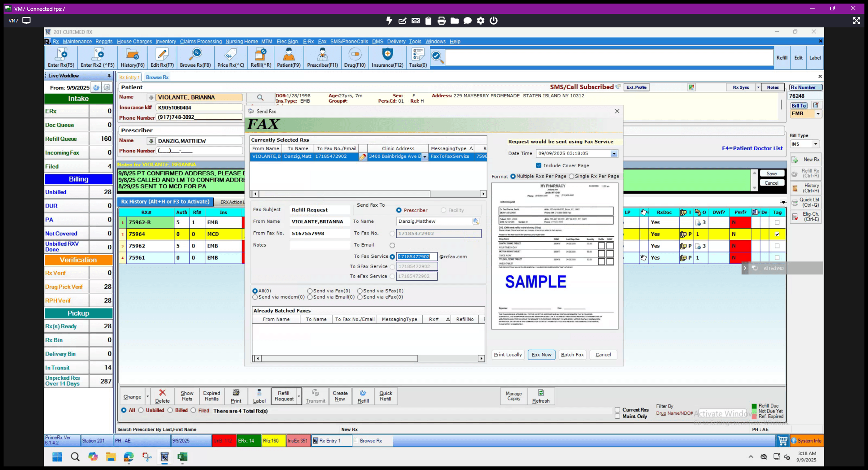Open the History(F6) toolbar icon
Screen dimensions: 868x470
pyautogui.click(x=132, y=55)
